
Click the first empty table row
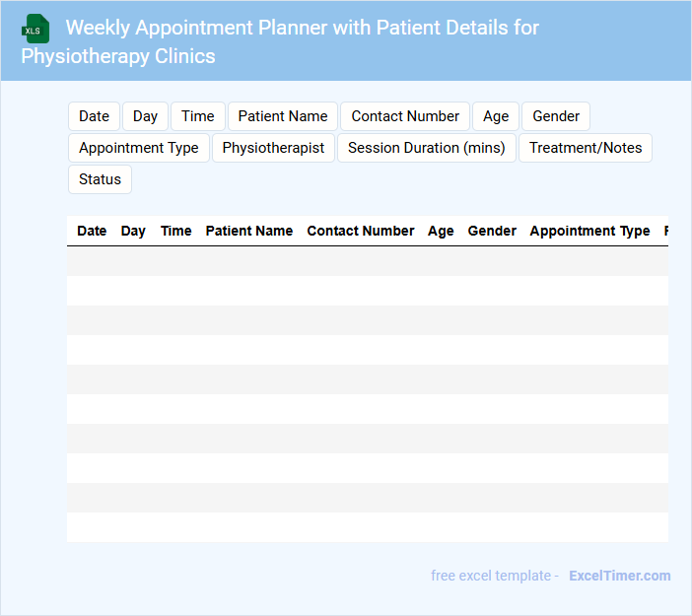[367, 261]
